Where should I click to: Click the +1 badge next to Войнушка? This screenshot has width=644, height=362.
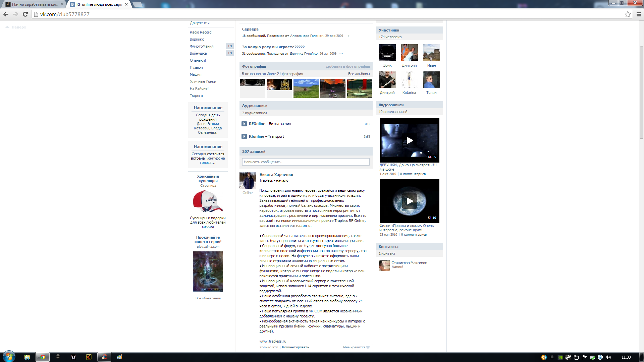(x=230, y=53)
